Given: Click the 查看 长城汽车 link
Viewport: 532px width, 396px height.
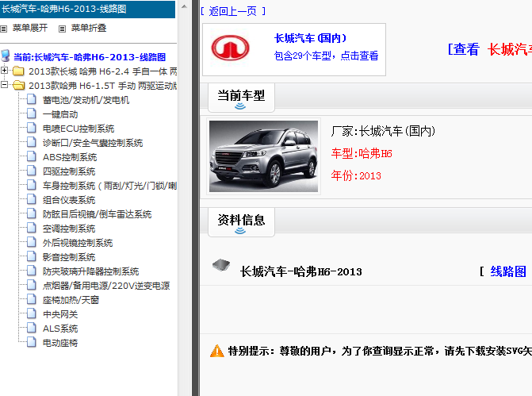Looking at the screenshot, I should coord(490,49).
